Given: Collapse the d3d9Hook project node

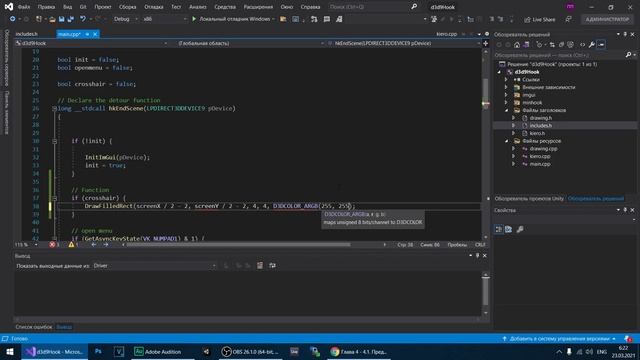Looking at the screenshot, I should tap(500, 72).
